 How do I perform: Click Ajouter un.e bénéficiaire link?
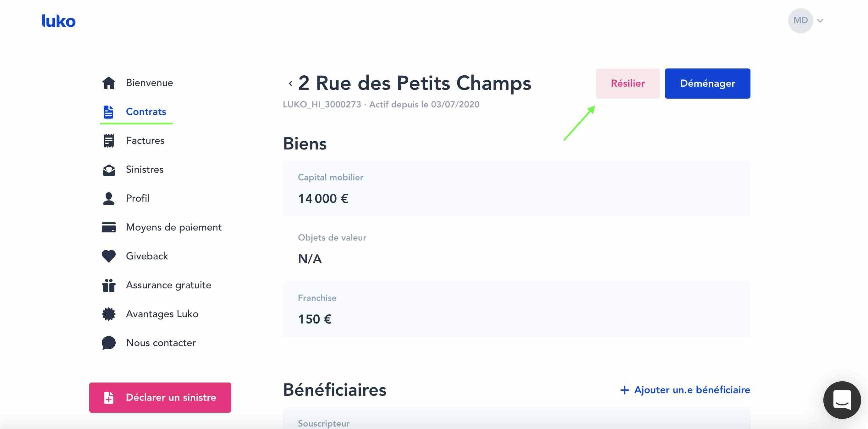[685, 390]
